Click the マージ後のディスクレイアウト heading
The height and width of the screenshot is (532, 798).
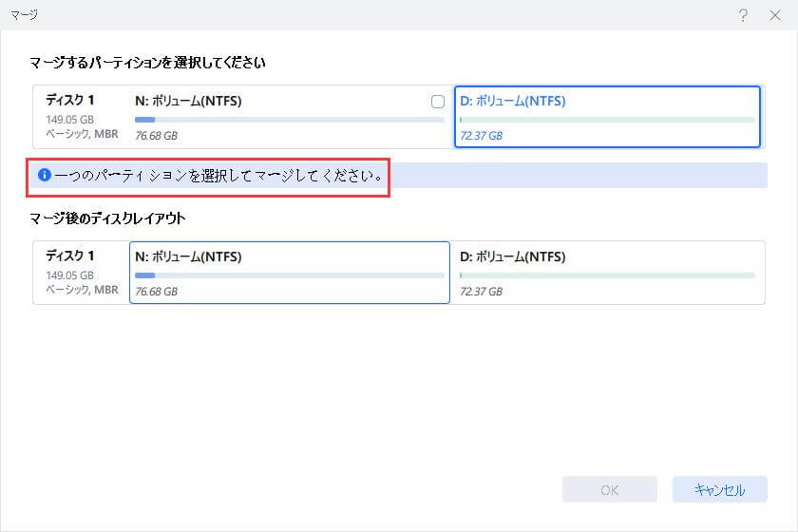coord(107,218)
